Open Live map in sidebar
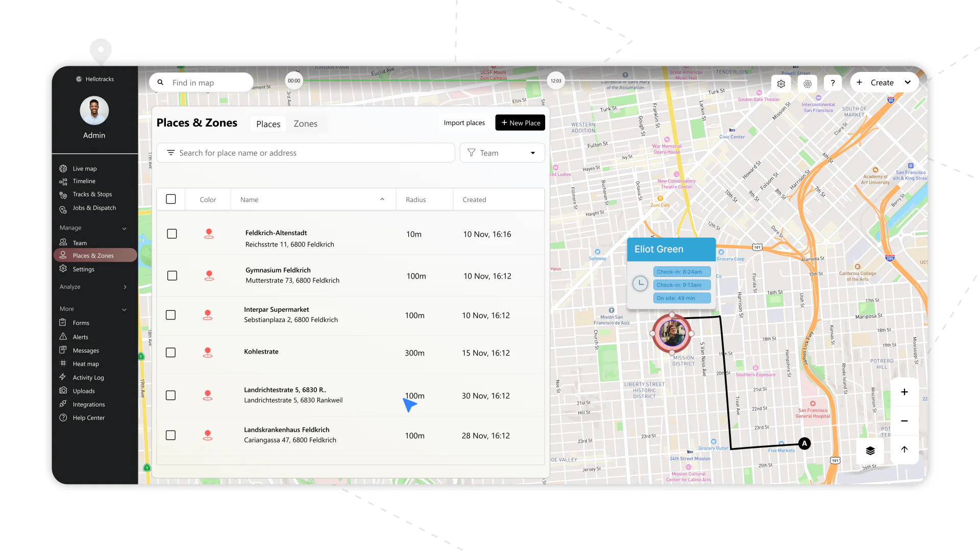980x551 pixels. (84, 169)
